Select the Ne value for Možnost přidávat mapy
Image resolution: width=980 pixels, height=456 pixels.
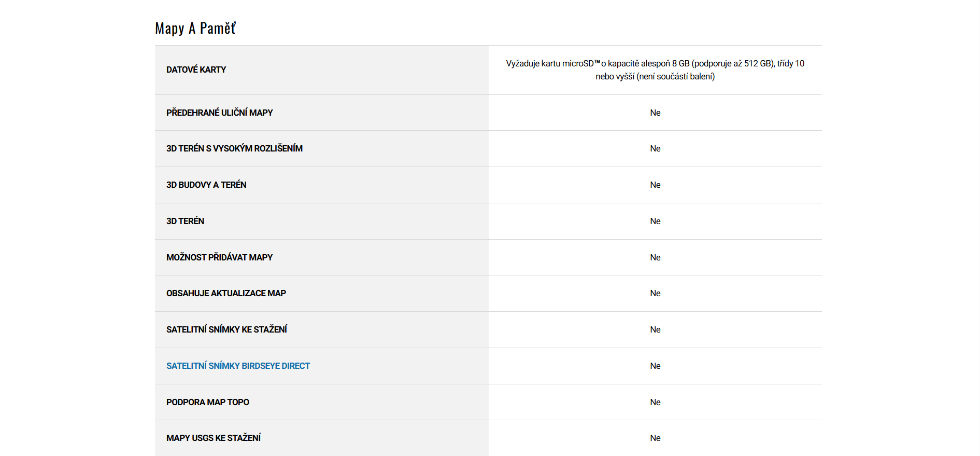pyautogui.click(x=655, y=257)
